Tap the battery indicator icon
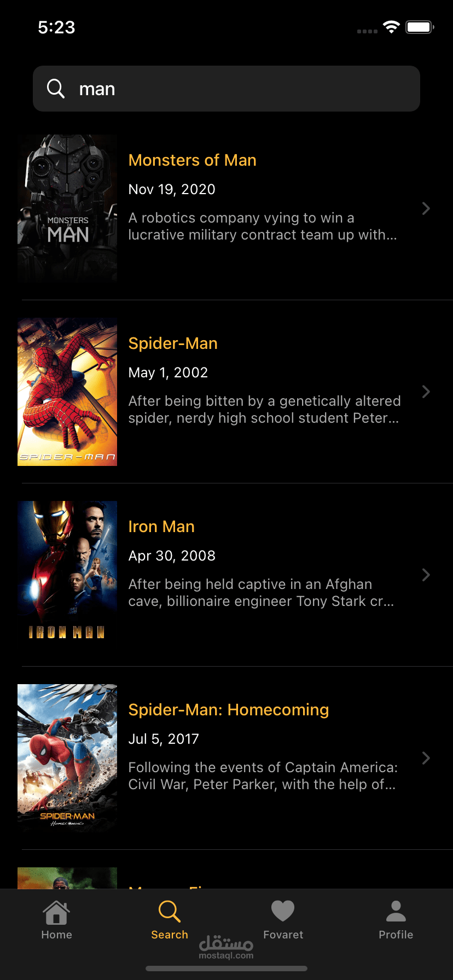The height and width of the screenshot is (980, 453). pyautogui.click(x=420, y=27)
